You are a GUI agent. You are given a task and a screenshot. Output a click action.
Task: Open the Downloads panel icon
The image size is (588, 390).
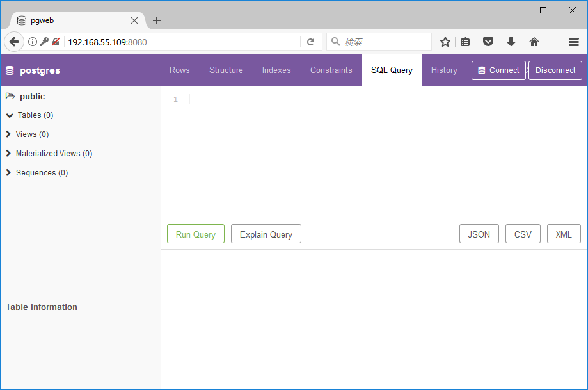(511, 41)
